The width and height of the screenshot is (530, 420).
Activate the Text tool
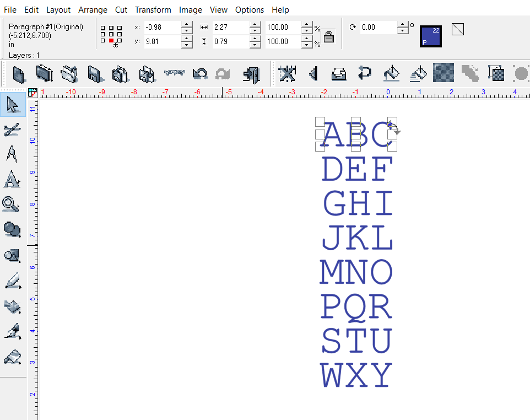(12, 179)
